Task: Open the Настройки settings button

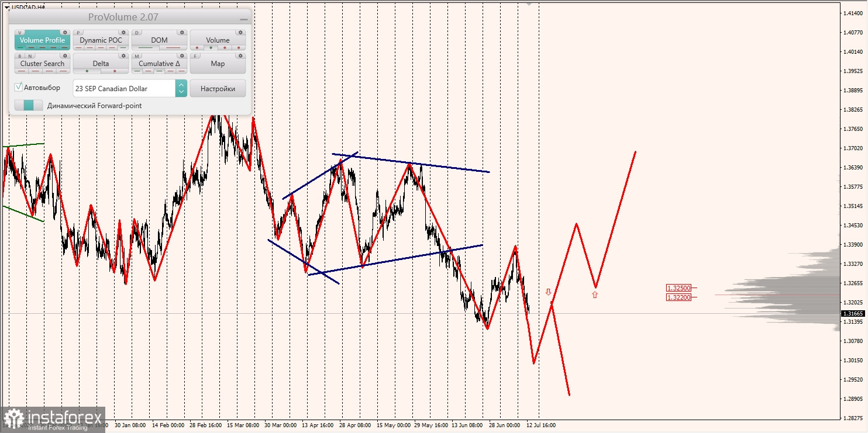Action: (218, 88)
